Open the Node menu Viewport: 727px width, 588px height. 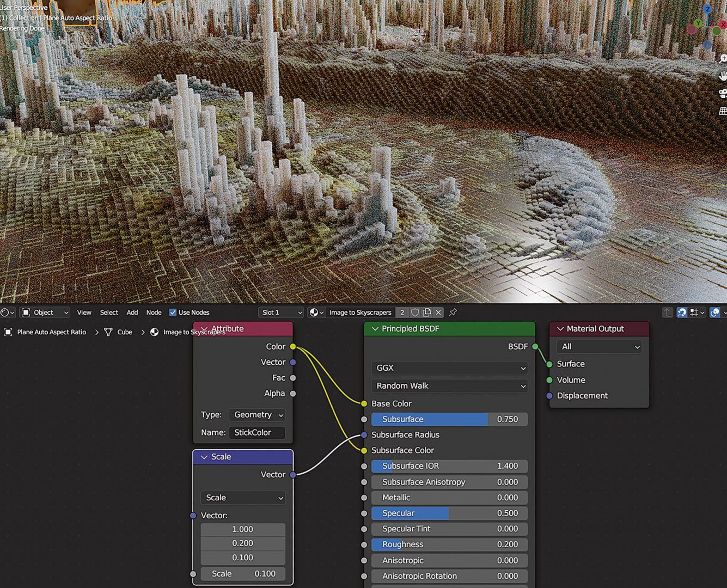click(154, 312)
